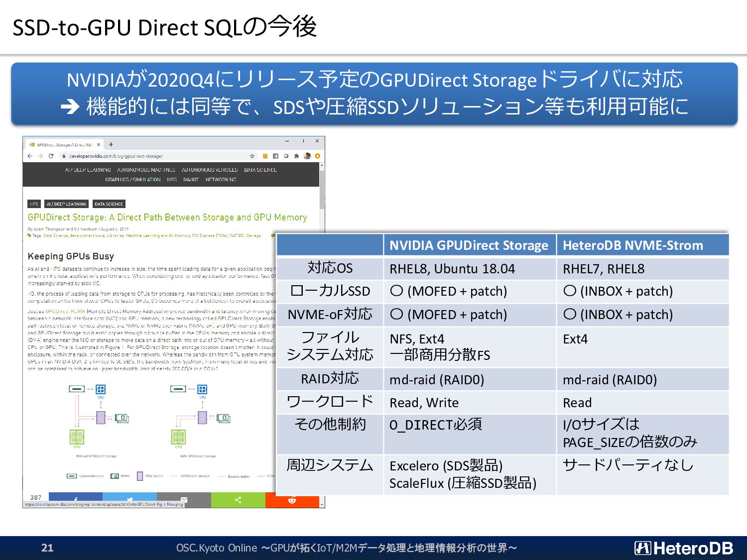The width and height of the screenshot is (747, 560).
Task: Click the HeteroDB logo in footer
Action: [x=684, y=548]
